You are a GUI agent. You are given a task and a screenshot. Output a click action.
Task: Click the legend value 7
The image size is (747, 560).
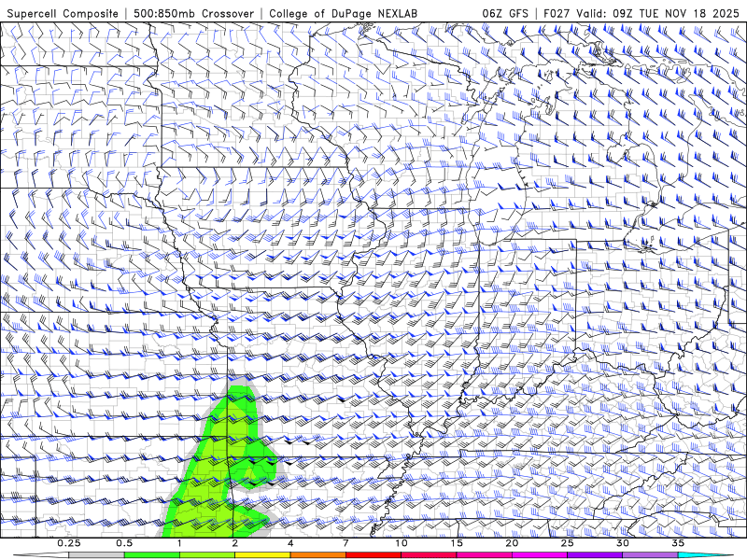[345, 543]
